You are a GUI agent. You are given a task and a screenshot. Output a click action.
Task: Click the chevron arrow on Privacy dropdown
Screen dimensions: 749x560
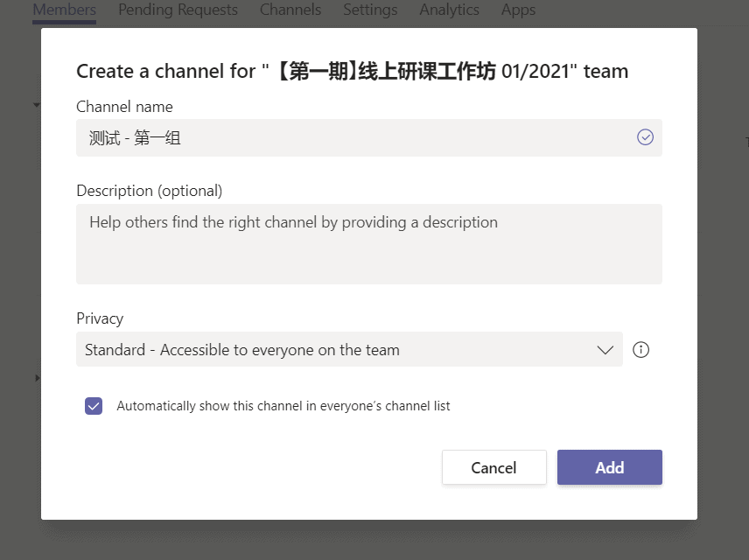tap(605, 350)
